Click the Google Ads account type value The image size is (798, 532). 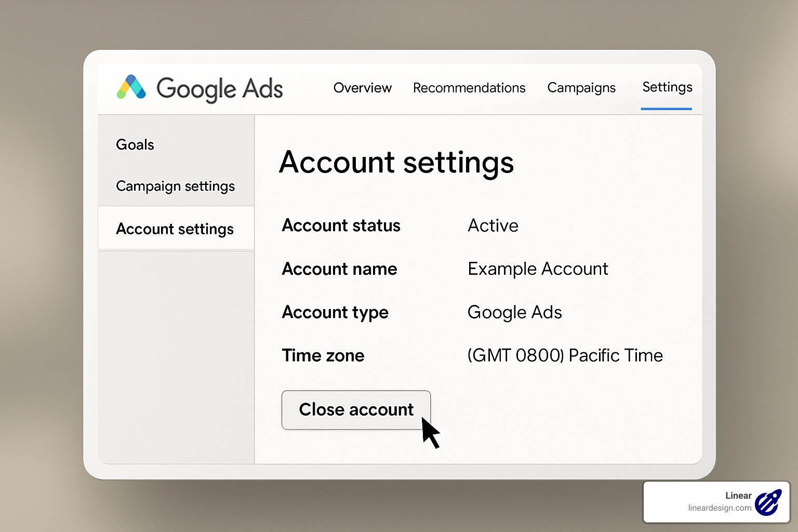pos(514,312)
